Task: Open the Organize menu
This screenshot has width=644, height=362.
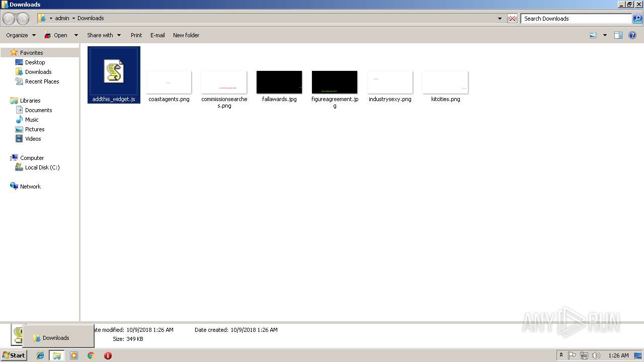Action: coord(21,35)
